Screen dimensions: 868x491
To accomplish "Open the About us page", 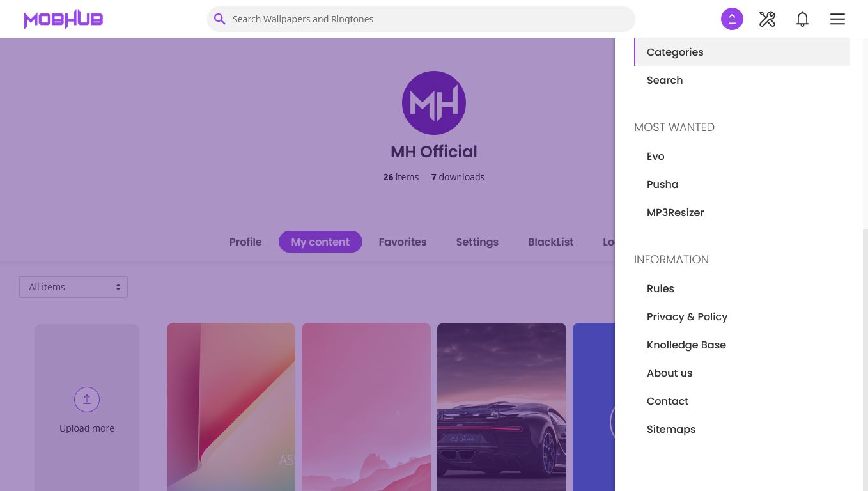I will (669, 373).
